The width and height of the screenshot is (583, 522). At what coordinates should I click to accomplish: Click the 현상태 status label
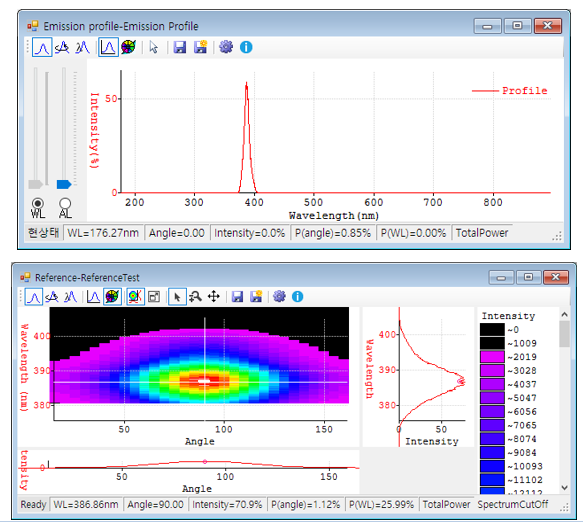[44, 233]
